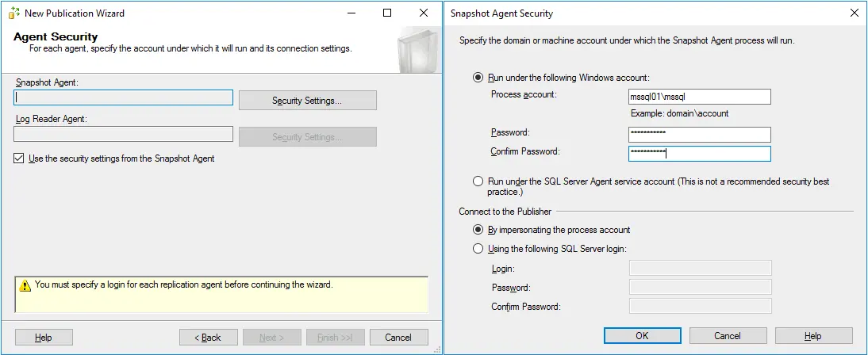Go Back in the publication wizard
The height and width of the screenshot is (355, 868).
[x=208, y=338]
